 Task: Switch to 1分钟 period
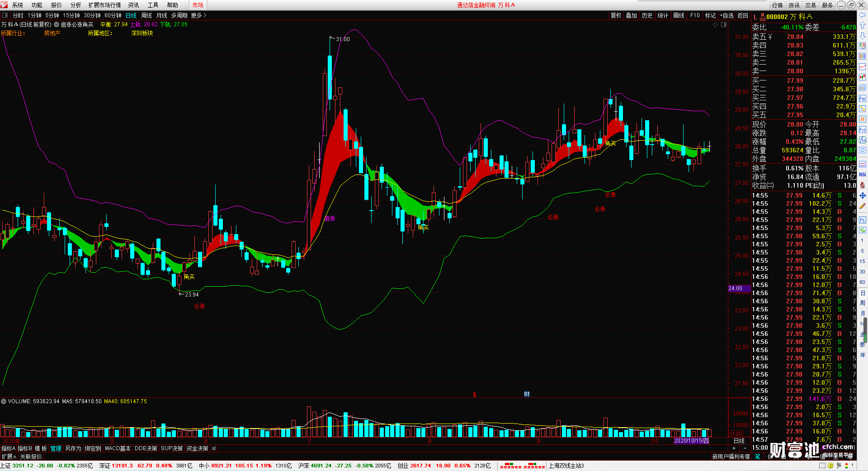34,15
